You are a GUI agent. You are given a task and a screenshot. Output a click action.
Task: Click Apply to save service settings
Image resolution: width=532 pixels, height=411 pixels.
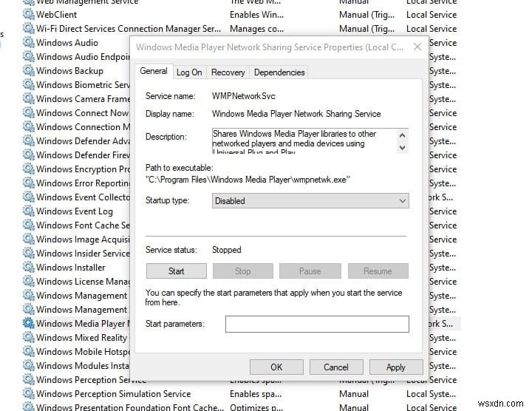tap(396, 367)
